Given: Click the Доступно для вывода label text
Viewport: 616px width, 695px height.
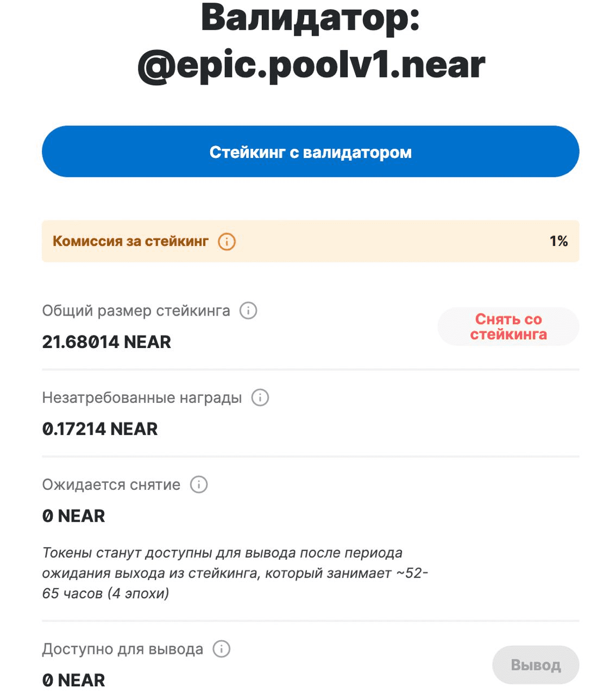Looking at the screenshot, I should pyautogui.click(x=122, y=649).
